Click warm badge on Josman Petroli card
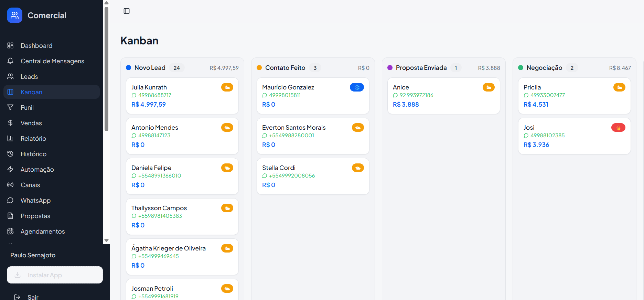This screenshot has width=644, height=300. (x=227, y=289)
